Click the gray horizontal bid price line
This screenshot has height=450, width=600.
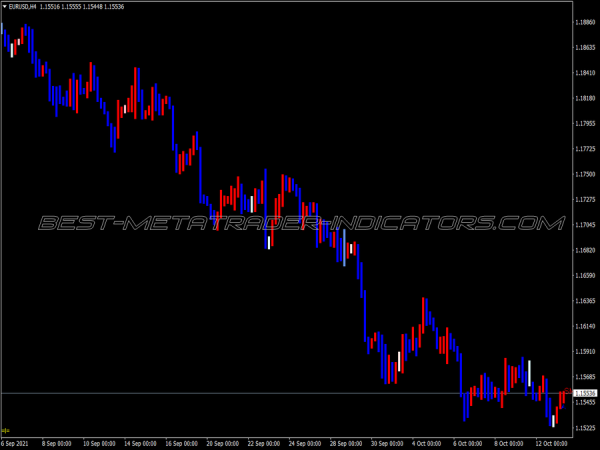pos(287,393)
